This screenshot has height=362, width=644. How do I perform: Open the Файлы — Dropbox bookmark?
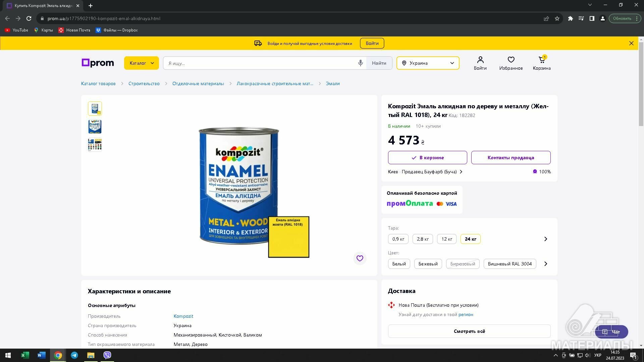click(117, 30)
